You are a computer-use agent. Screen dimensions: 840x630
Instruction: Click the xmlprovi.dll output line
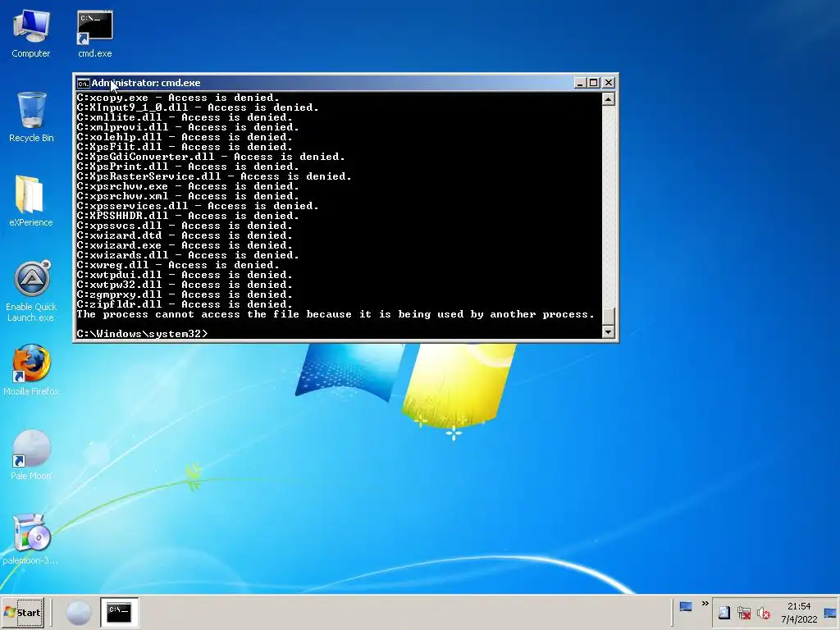188,127
